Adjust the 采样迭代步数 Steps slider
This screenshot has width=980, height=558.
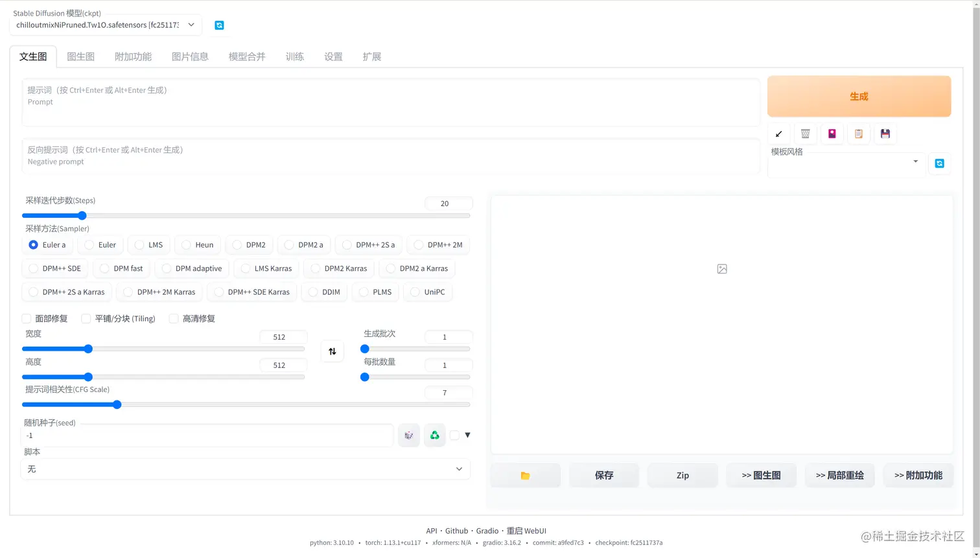pyautogui.click(x=246, y=216)
